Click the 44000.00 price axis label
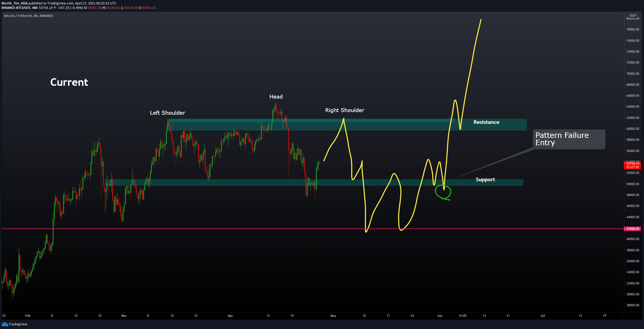Image resolution: width=644 pixels, height=329 pixels. tap(633, 217)
